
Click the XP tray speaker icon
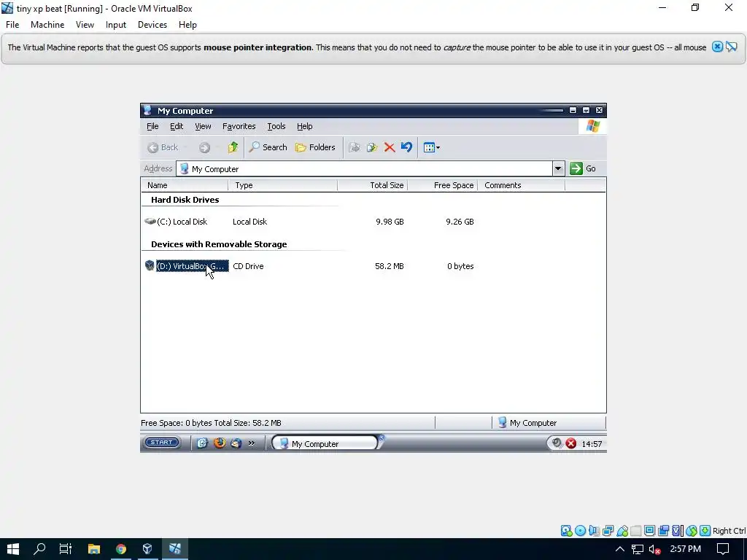click(x=557, y=443)
